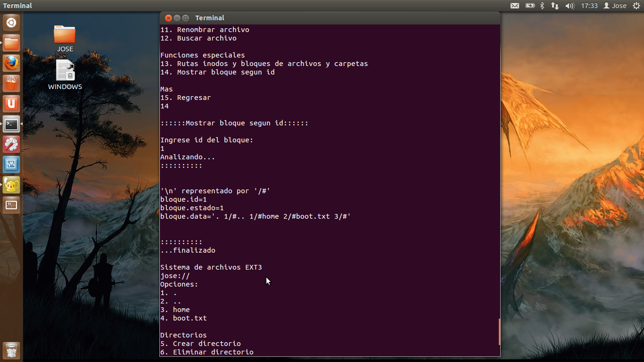644x362 pixels.
Task: Open the mail envelope indicator
Action: click(x=515, y=6)
